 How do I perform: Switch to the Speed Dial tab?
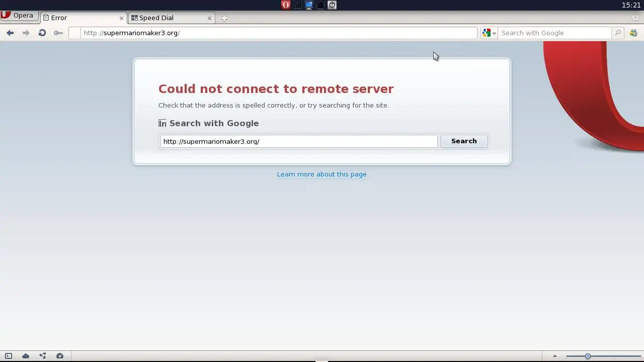171,18
